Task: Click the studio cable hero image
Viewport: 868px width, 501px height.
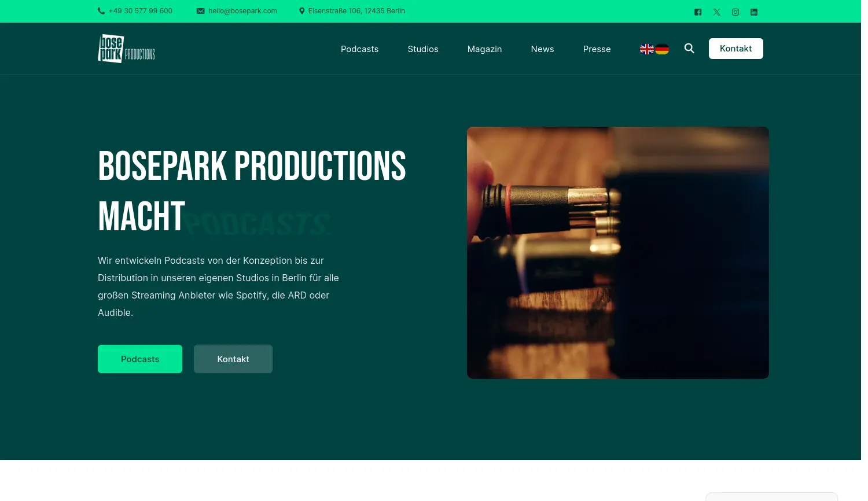Action: pyautogui.click(x=618, y=253)
